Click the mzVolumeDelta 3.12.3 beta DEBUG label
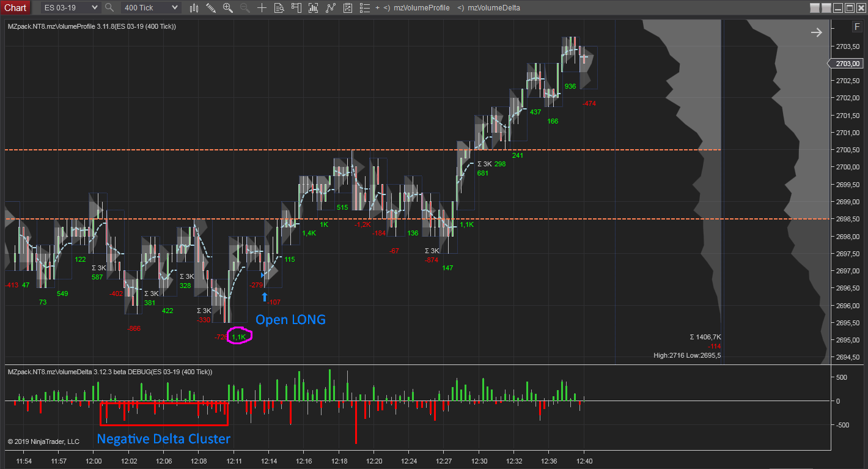This screenshot has width=868, height=469. pos(109,371)
